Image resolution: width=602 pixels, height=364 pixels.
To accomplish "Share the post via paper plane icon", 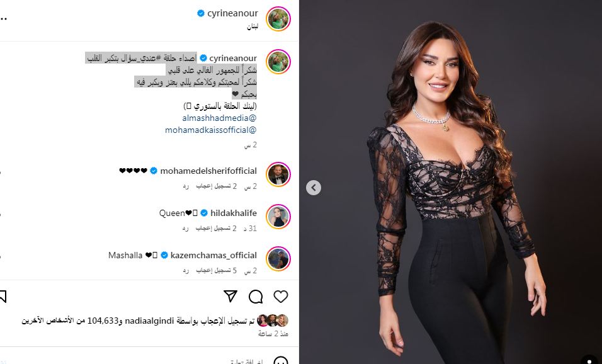I will [x=230, y=297].
